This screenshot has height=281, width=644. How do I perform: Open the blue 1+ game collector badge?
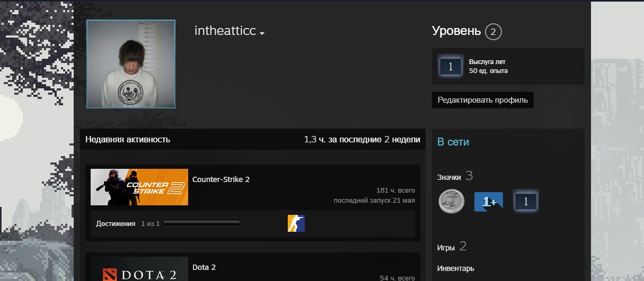(x=489, y=202)
